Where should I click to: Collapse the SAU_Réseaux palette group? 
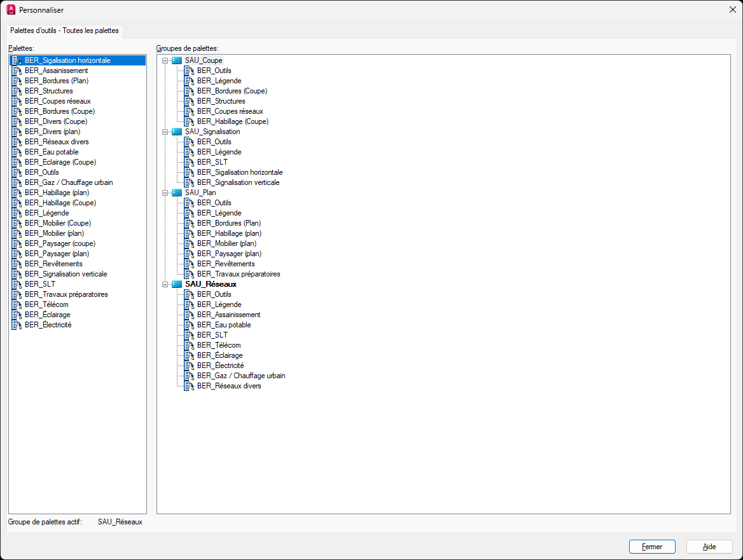point(165,285)
